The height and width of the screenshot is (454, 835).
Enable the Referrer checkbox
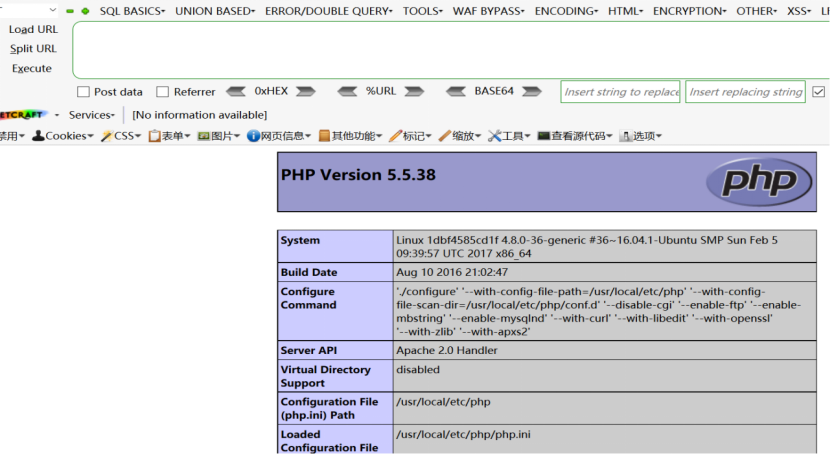point(162,92)
